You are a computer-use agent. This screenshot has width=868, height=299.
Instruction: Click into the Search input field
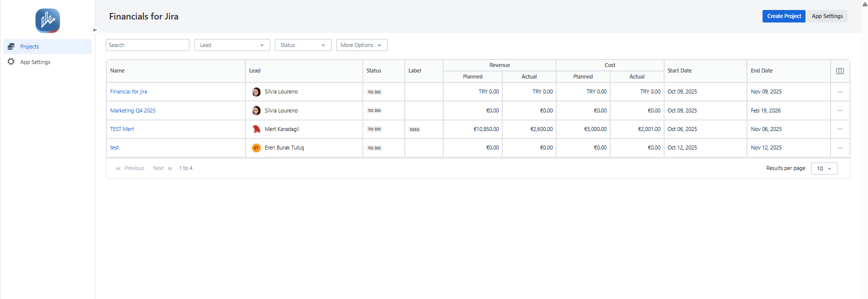pos(147,45)
